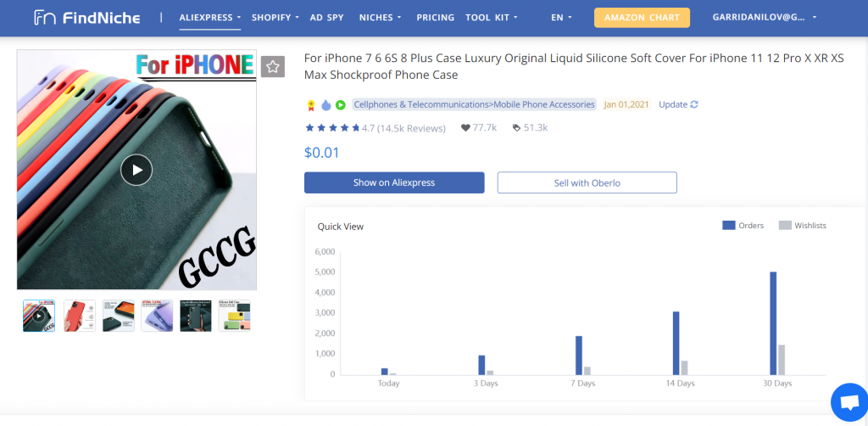Viewport: 868px width, 426px height.
Task: Click the Quick View heading
Action: pos(341,227)
